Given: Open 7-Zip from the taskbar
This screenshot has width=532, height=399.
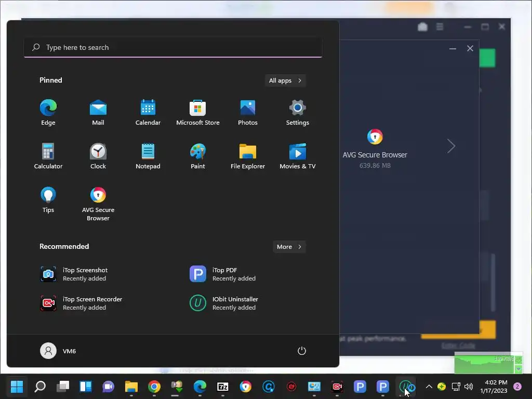Looking at the screenshot, I should click(222, 386).
